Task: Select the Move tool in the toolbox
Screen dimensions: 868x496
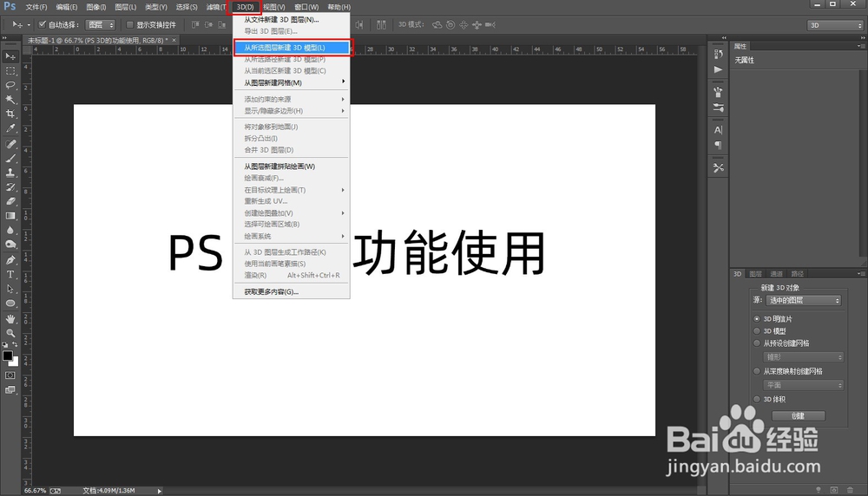Action: tap(10, 56)
